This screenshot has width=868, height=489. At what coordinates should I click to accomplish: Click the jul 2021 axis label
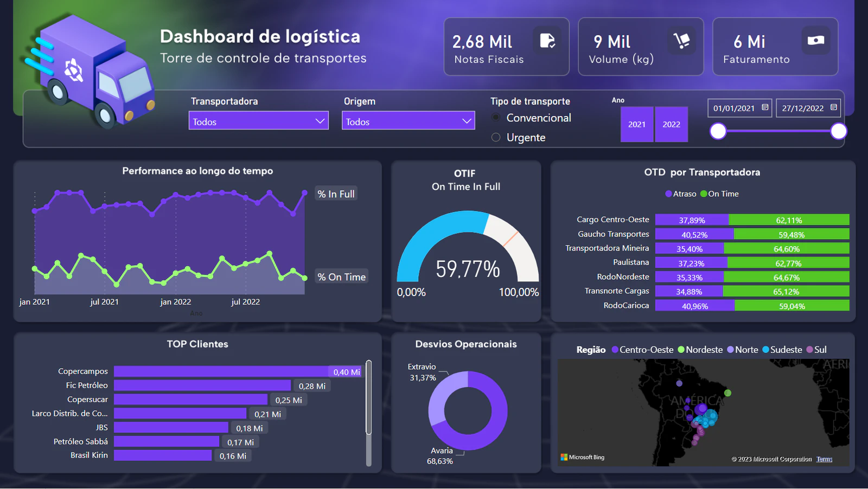(x=104, y=302)
